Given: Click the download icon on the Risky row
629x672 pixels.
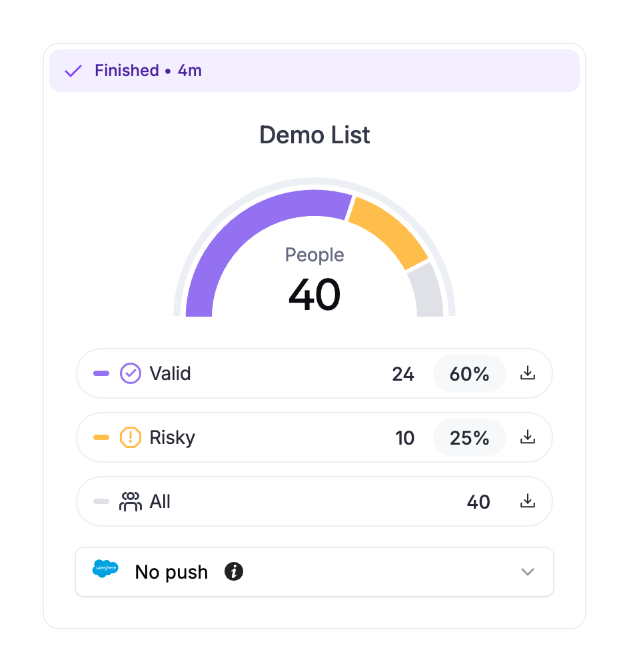Looking at the screenshot, I should pyautogui.click(x=527, y=437).
